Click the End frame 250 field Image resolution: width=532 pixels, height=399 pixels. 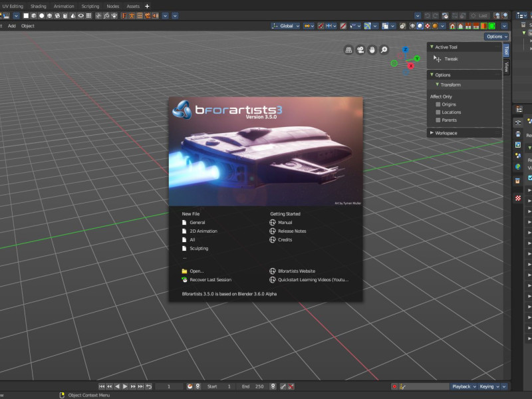point(253,386)
